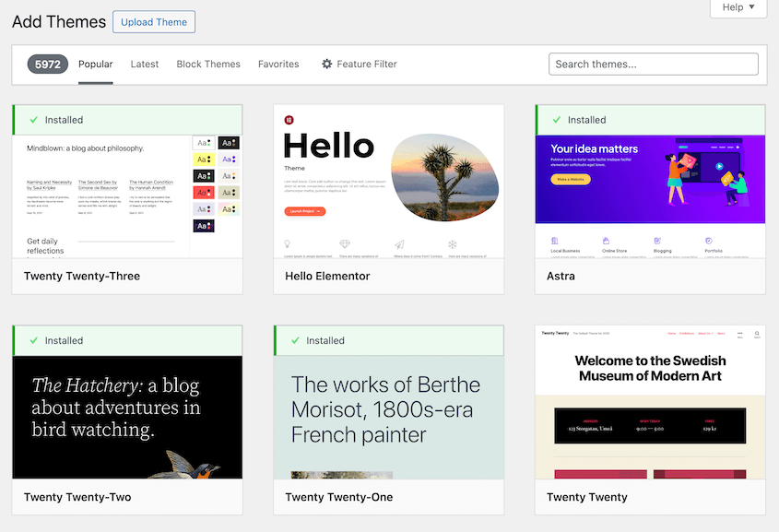The image size is (779, 532).
Task: Click the Installed checkmark on Twenty Twenty-Two
Action: click(x=34, y=341)
